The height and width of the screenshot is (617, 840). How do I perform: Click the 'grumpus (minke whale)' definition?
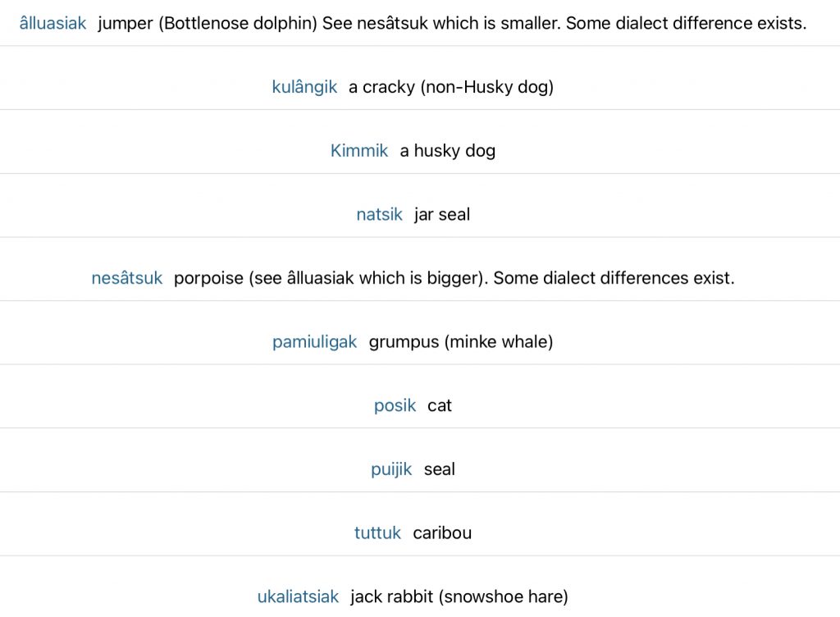[461, 341]
